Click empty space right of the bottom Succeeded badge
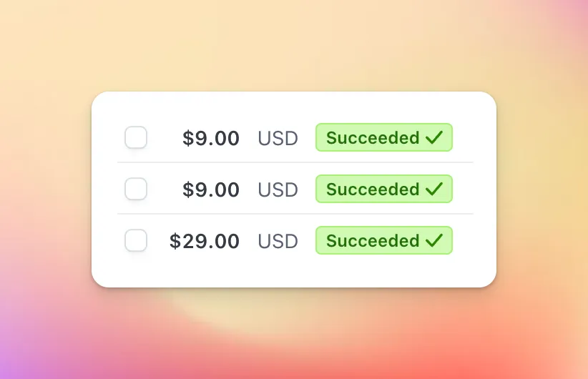The width and height of the screenshot is (588, 379). tap(474, 240)
